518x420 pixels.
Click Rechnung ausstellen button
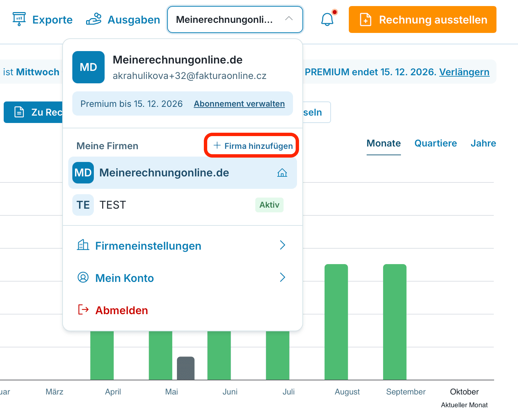[x=422, y=19]
